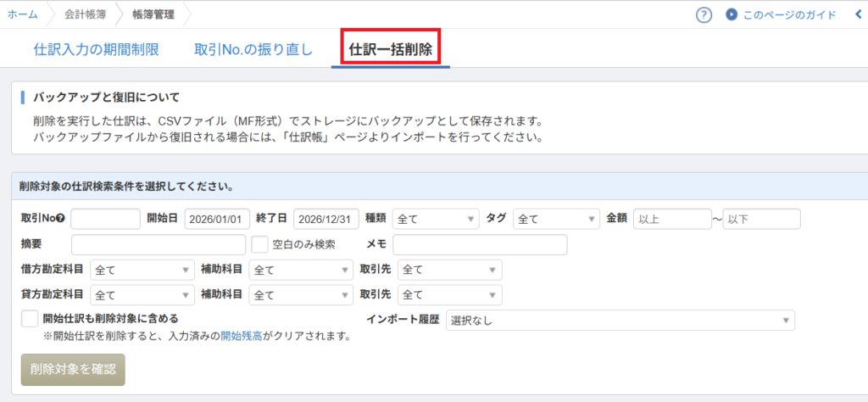
Task: Focus the 金額 以上 input field
Action: (x=672, y=219)
